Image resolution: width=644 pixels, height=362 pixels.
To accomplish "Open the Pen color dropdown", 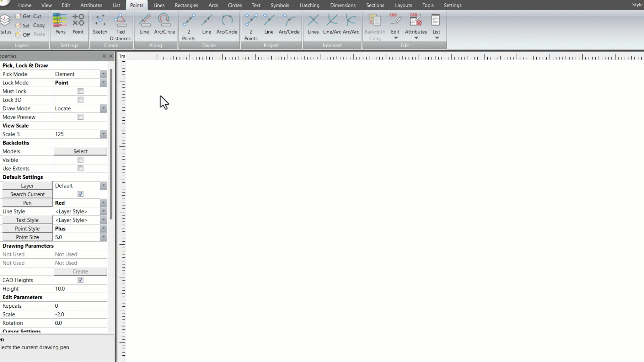I will coord(103,203).
